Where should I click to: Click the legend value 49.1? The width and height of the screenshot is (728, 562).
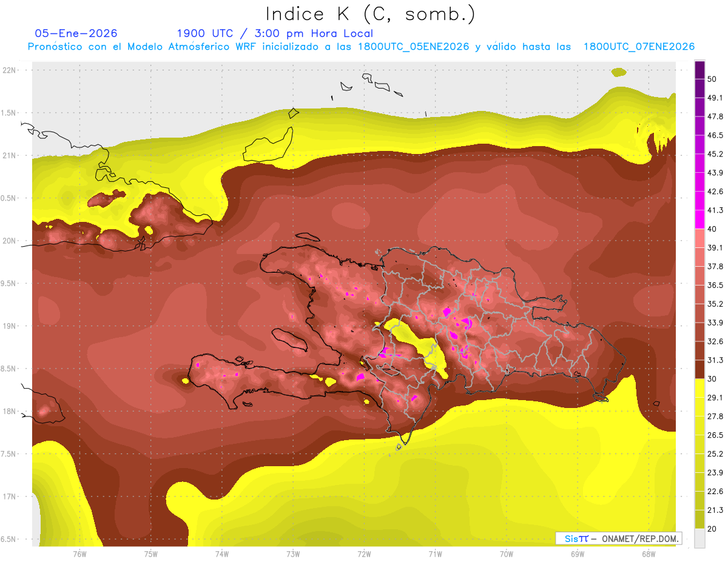click(715, 98)
